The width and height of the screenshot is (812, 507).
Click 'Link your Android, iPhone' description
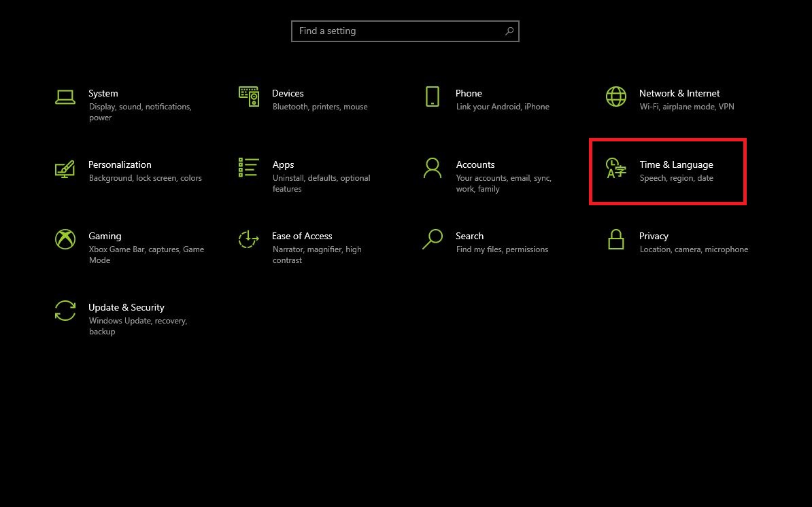tap(503, 107)
